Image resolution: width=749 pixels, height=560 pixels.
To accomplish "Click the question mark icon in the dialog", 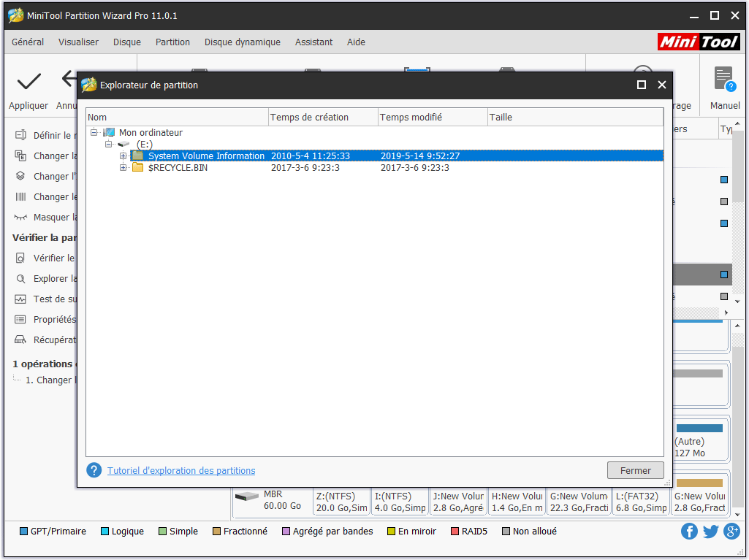I will click(x=94, y=470).
